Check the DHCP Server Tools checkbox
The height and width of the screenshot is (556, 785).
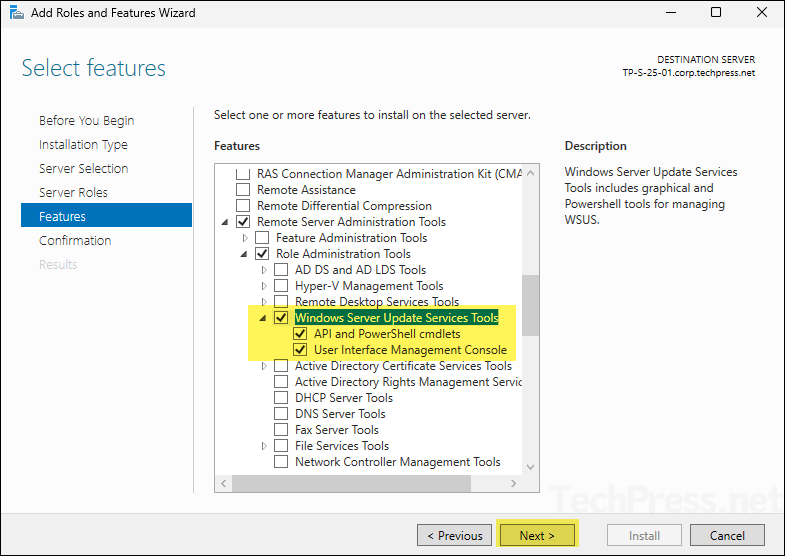[x=281, y=398]
